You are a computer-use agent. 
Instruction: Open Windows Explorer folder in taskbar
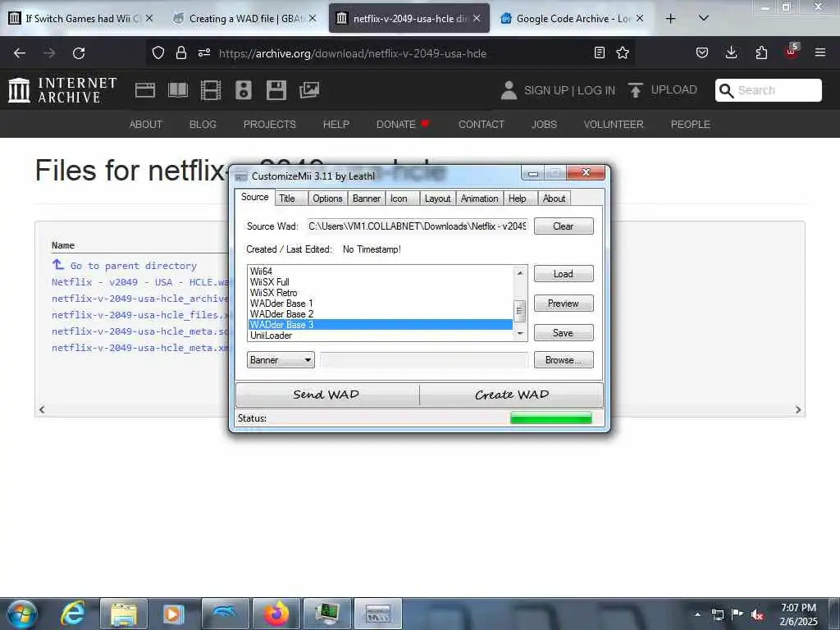(x=124, y=614)
